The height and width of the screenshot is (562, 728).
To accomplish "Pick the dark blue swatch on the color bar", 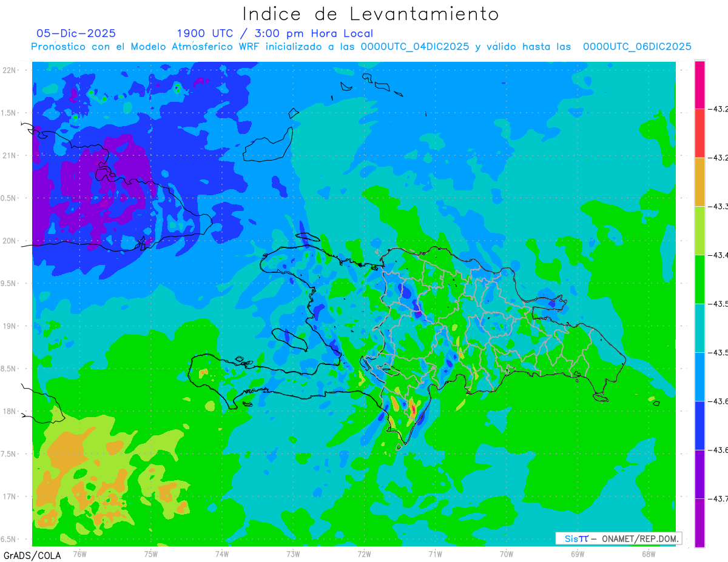I will 699,426.
